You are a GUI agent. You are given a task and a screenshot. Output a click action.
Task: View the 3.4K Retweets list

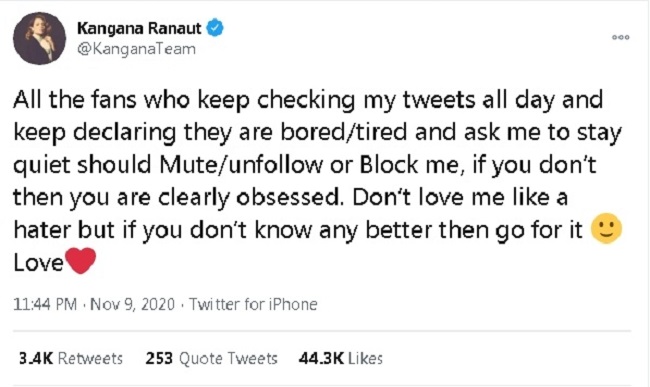tap(71, 358)
